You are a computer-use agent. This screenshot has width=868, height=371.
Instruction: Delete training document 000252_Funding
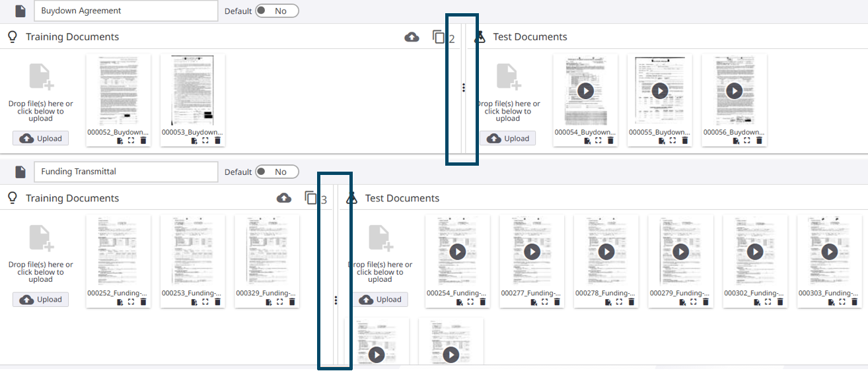coord(143,302)
